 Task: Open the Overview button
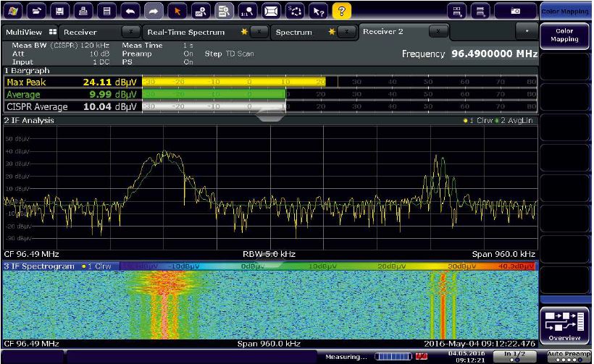point(564,325)
